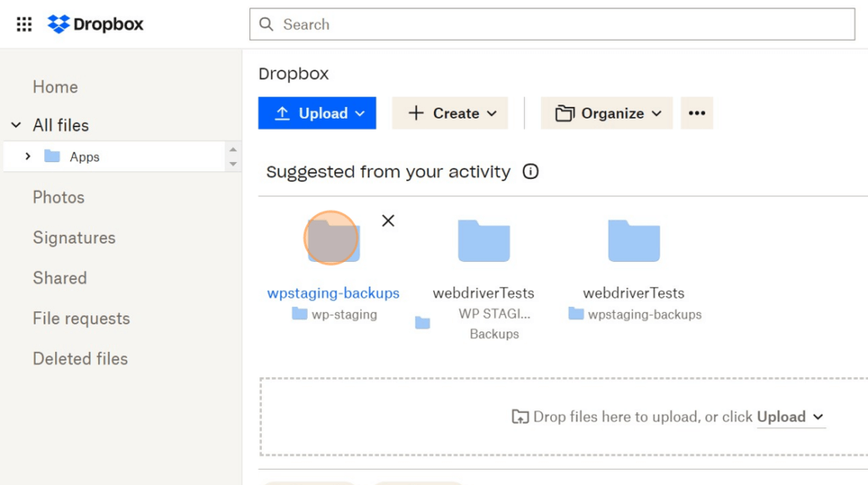Open Photos in sidebar
868x485 pixels.
[58, 197]
